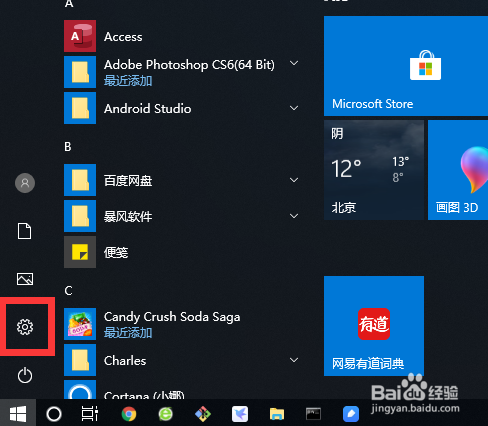Click the Adobe Photoshop CS6(64 Bit) label
Viewport: 488px width, 426px height.
tap(189, 65)
